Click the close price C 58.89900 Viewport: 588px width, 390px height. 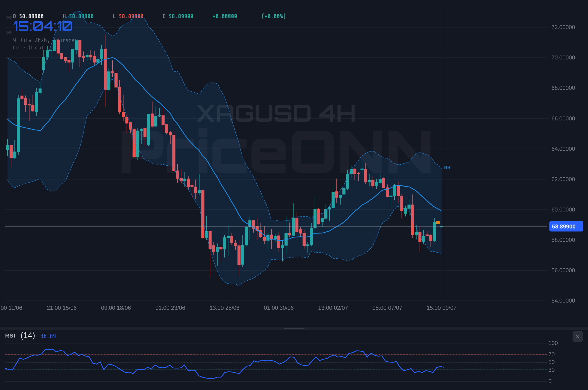pos(178,16)
